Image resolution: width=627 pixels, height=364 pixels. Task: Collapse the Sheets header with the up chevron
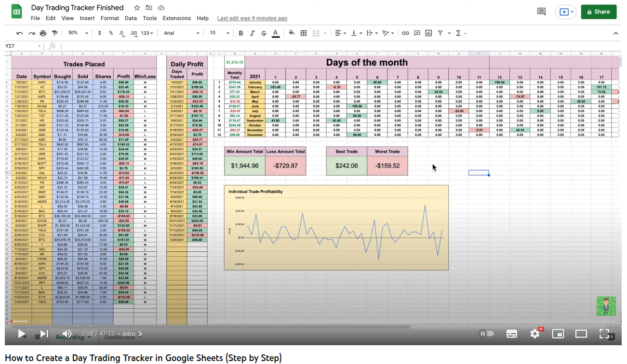[x=616, y=33]
